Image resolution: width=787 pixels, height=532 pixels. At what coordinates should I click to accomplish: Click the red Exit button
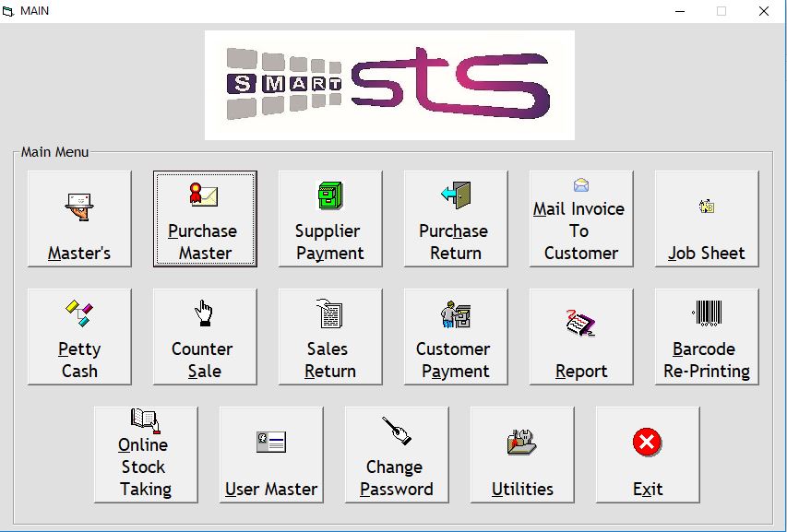click(x=648, y=455)
